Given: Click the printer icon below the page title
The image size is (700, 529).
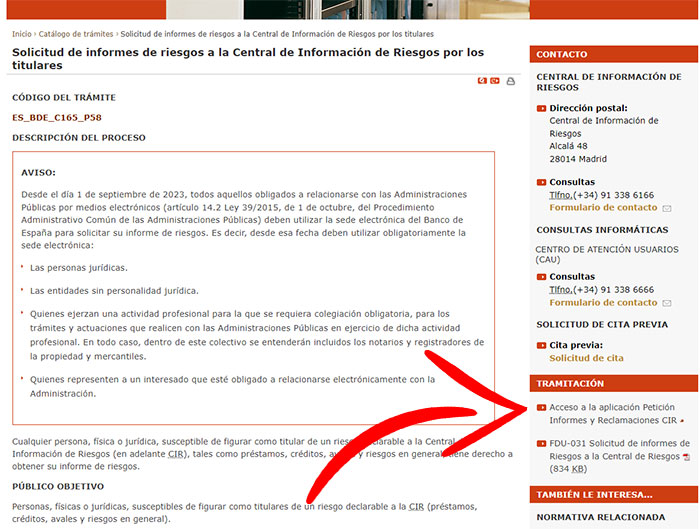Looking at the screenshot, I should point(510,81).
